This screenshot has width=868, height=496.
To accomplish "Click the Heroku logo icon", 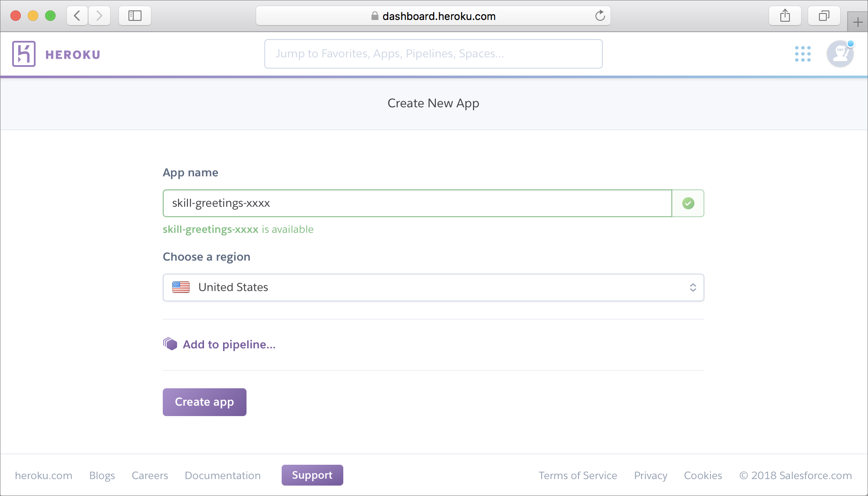I will pyautogui.click(x=24, y=54).
